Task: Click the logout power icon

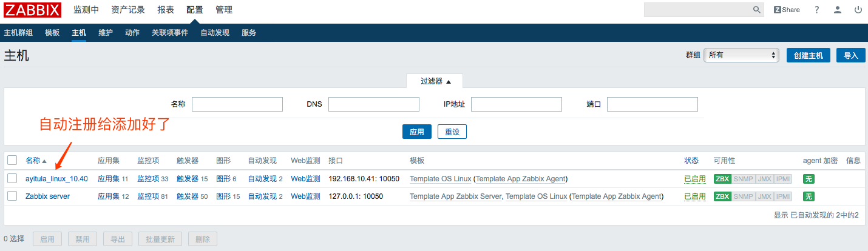Action: [x=858, y=10]
